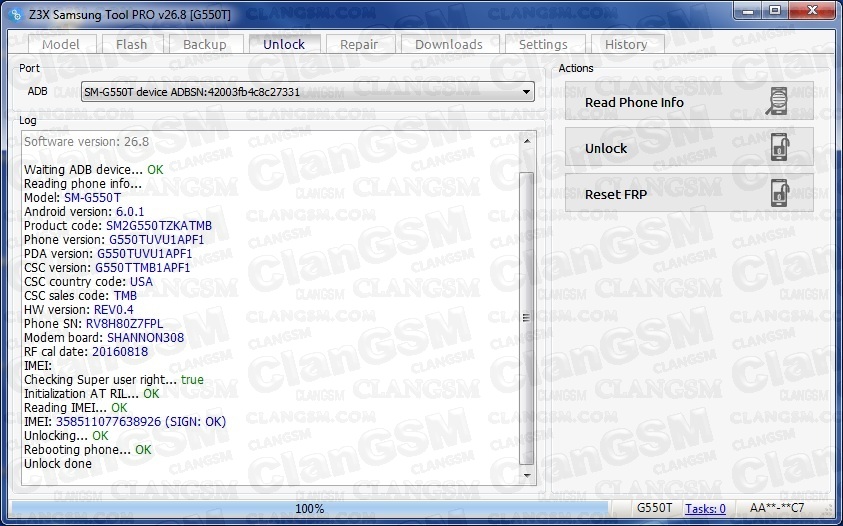Switch to the Flash tab
This screenshot has width=843, height=526.
(132, 45)
